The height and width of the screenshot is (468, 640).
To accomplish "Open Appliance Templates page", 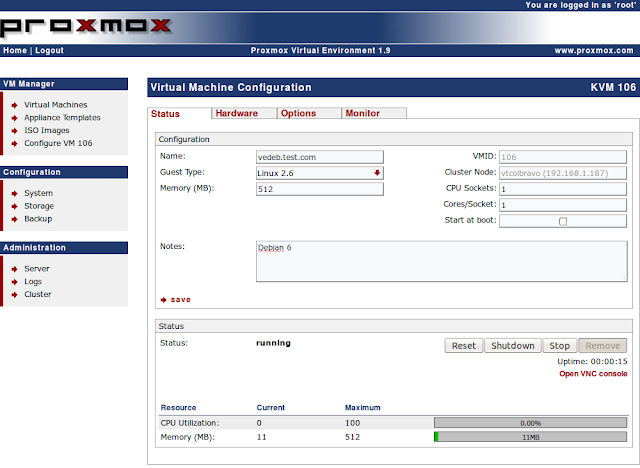I will pyautogui.click(x=62, y=118).
